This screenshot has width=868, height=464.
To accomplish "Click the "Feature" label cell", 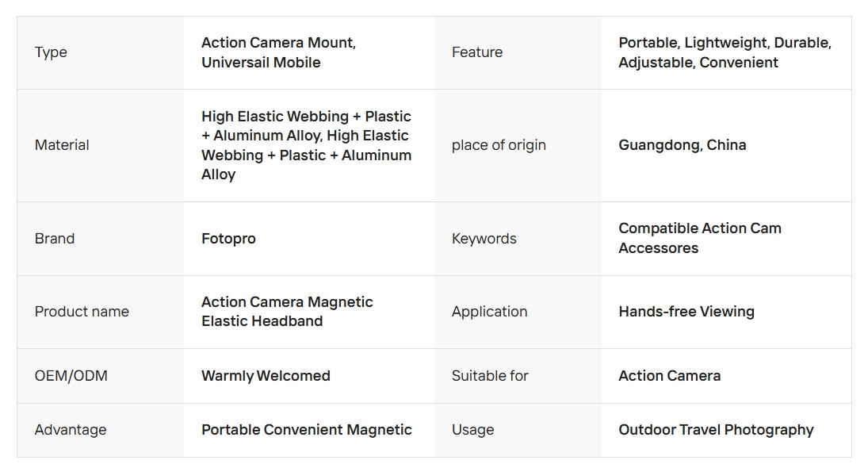I will 477,52.
